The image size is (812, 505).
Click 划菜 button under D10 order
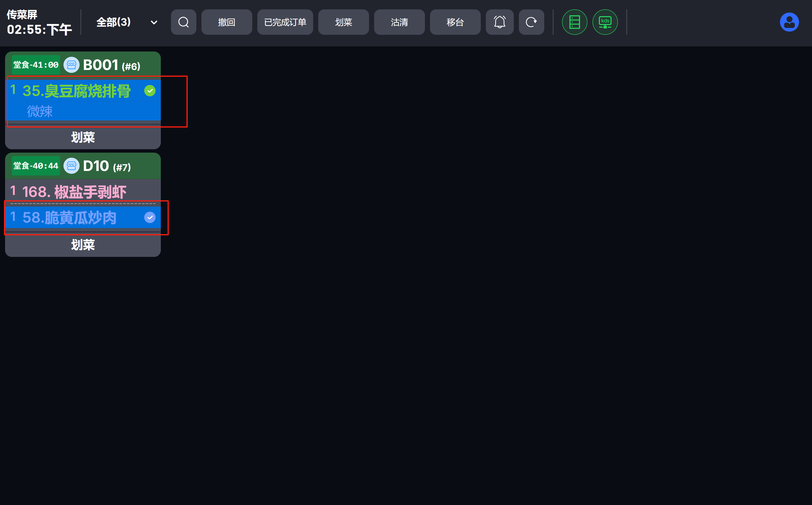[83, 245]
